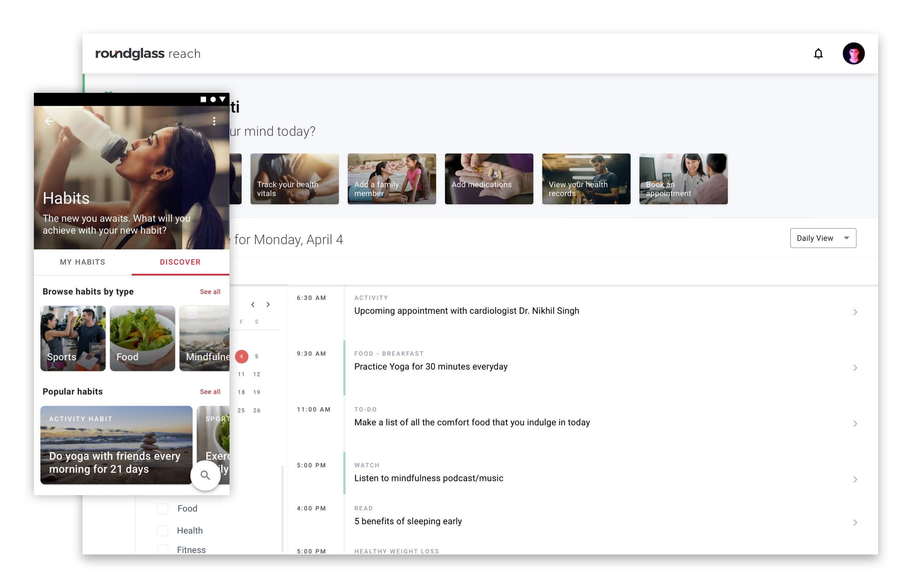Expand the mindfulness podcast row chevron
Viewport: 915px width, 588px height.
click(x=855, y=479)
